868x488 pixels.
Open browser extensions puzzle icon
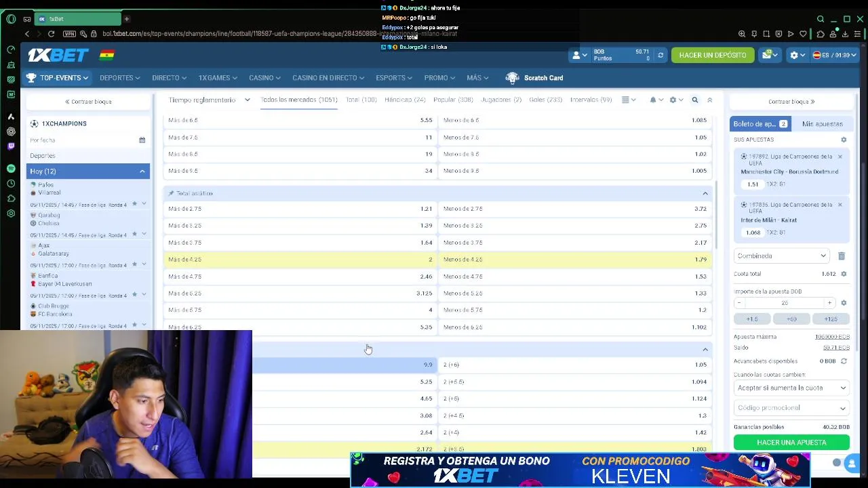coord(821,34)
